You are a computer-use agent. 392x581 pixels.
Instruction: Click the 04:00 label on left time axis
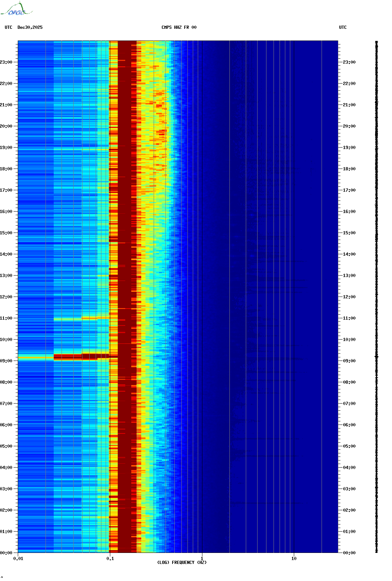click(x=6, y=468)
